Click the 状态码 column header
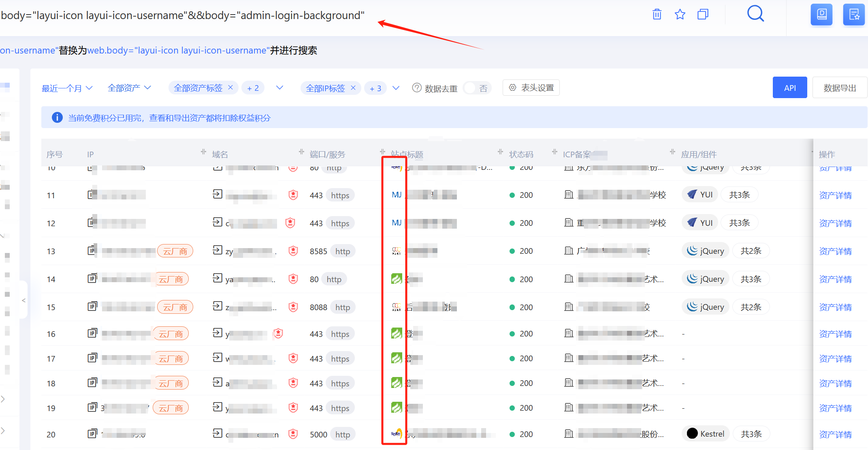Viewport: 868px width, 450px height. point(521,154)
